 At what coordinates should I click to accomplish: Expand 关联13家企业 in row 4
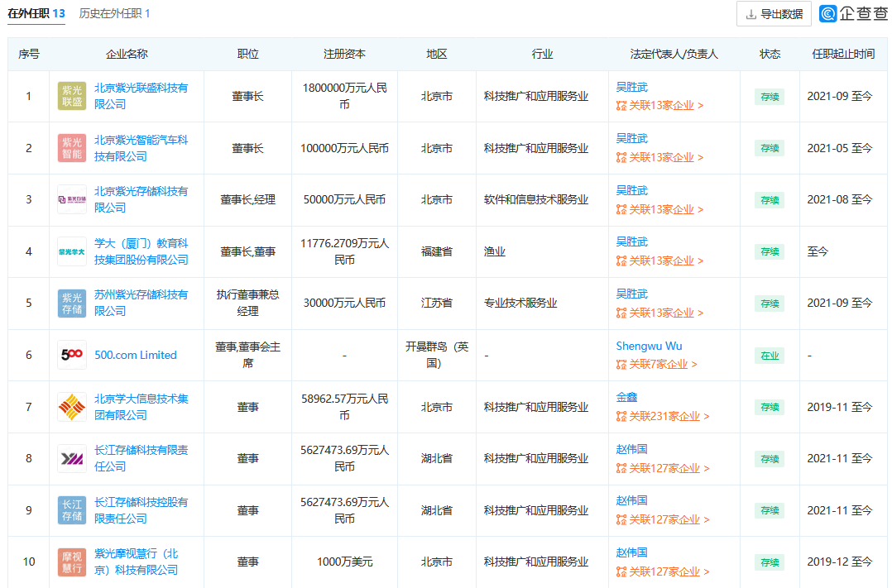point(660,261)
